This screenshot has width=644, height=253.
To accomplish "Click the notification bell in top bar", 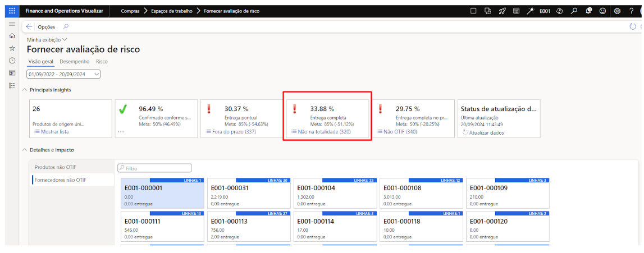I will tap(588, 11).
